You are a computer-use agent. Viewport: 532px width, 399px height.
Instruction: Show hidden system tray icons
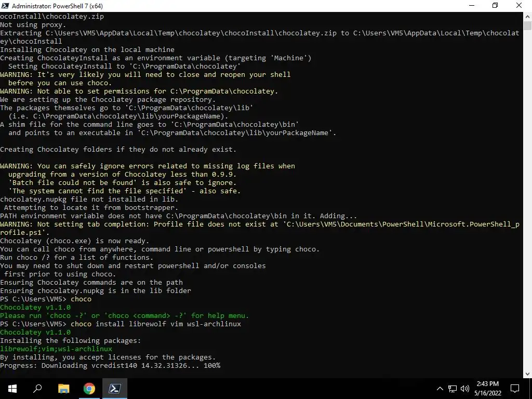[x=440, y=389]
